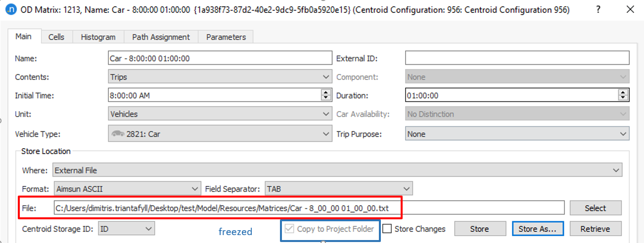Open the Centroid Storage ID dropdown
This screenshot has height=243, width=644.
(127, 229)
